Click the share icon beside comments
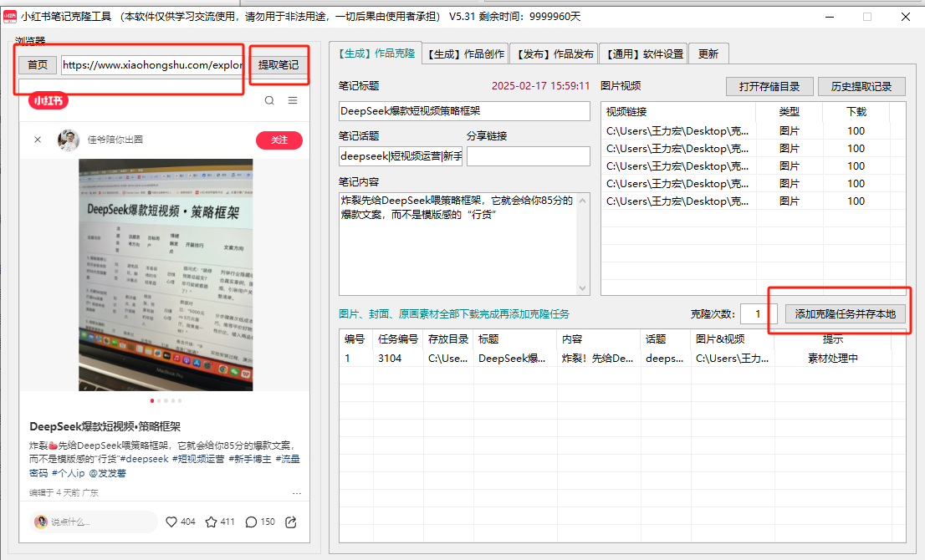 pyautogui.click(x=291, y=522)
